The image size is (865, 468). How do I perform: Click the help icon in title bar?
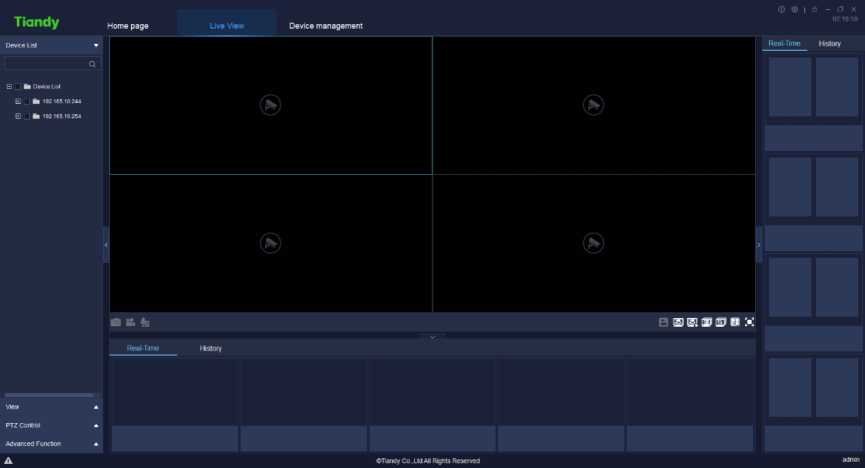(x=782, y=9)
